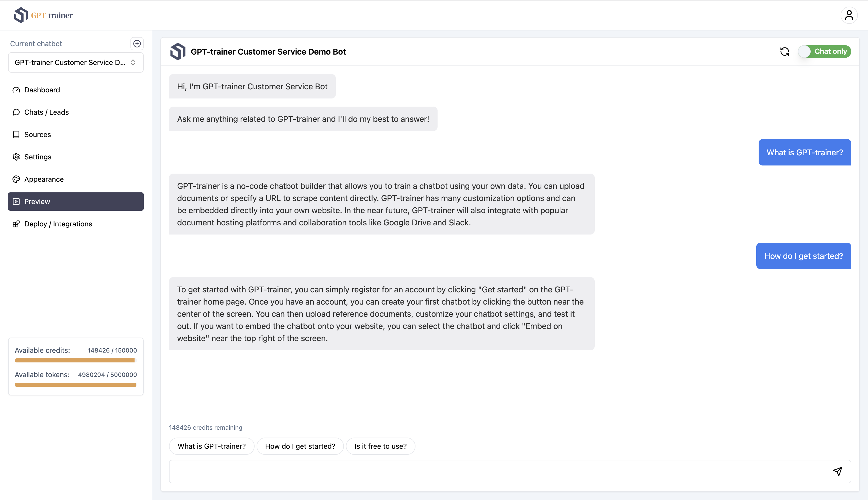868x500 pixels.
Task: Click the Preview play icon
Action: (16, 201)
